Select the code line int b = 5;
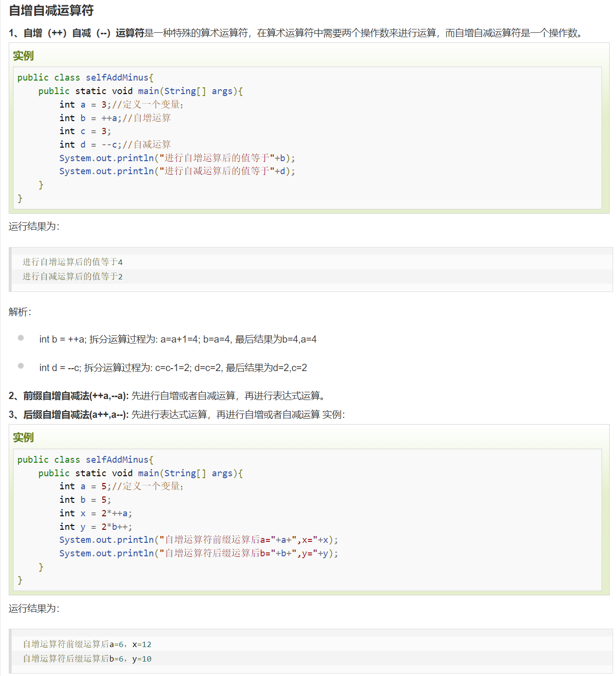This screenshot has height=676, width=616. click(85, 500)
